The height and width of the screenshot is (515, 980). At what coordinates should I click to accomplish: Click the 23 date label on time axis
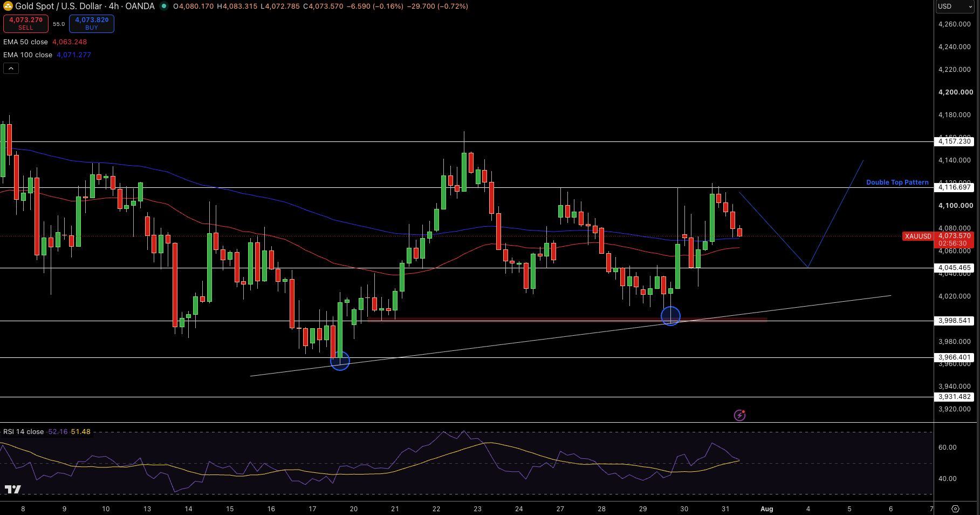pyautogui.click(x=478, y=509)
